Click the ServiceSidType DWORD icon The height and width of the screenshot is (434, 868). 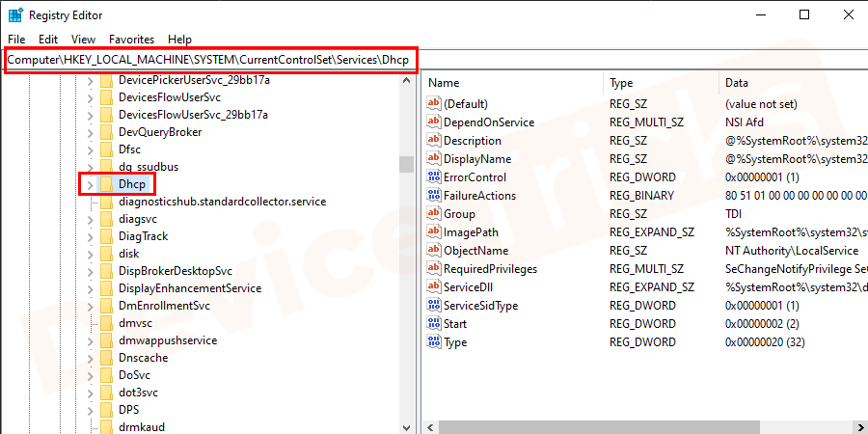(433, 305)
